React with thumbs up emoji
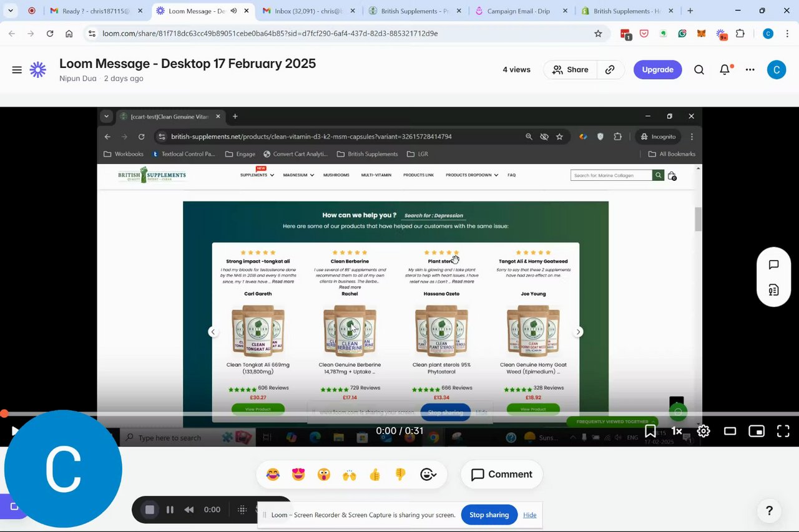Image resolution: width=799 pixels, height=532 pixels. coord(375,475)
